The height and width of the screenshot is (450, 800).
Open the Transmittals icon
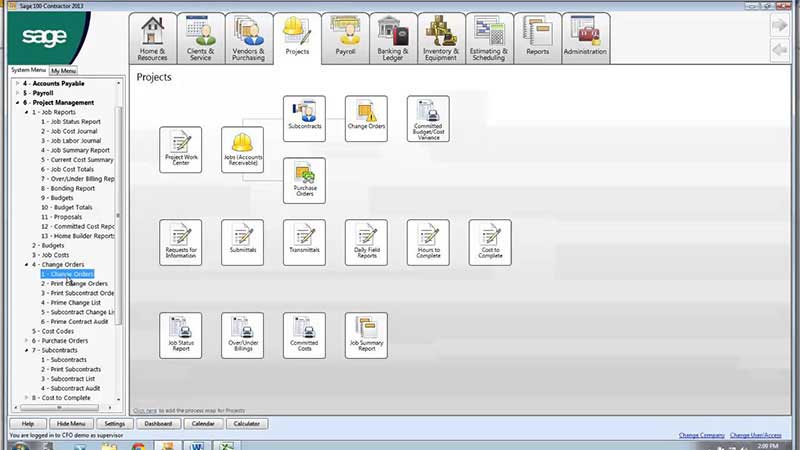(x=305, y=243)
